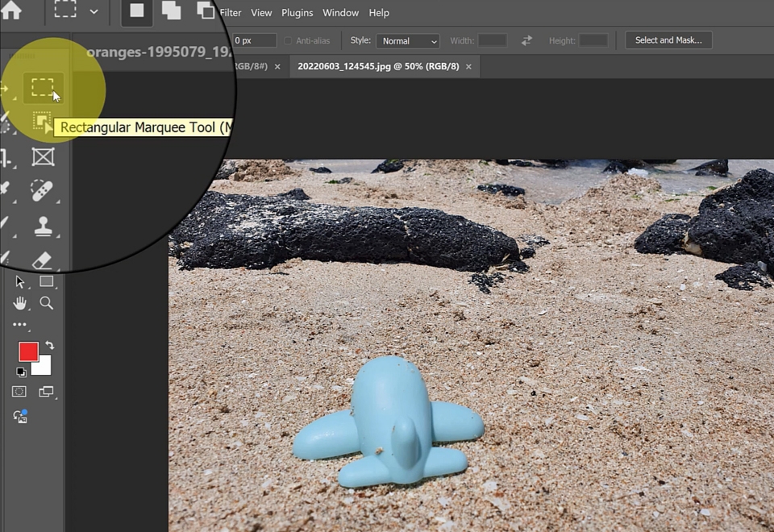Screen dimensions: 774x532
Task: Select the Path Selection arrow tool
Action: point(19,282)
